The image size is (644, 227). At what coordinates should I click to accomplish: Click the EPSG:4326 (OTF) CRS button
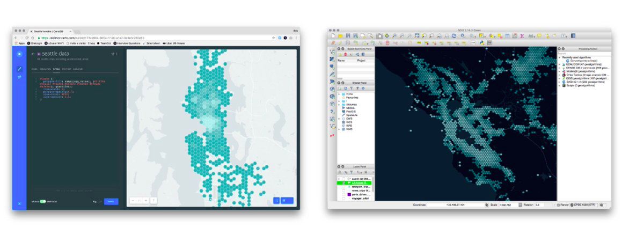[x=582, y=205]
